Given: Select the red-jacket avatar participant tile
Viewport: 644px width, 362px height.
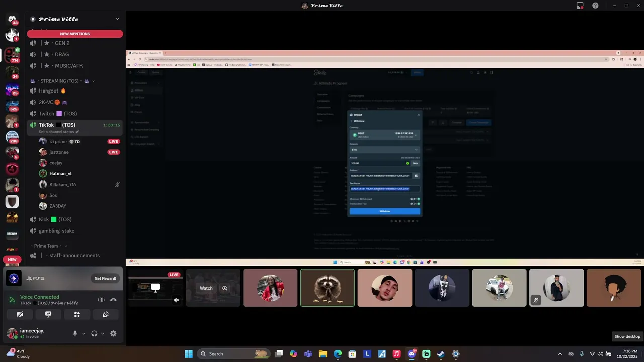Looking at the screenshot, I should coord(270,288).
